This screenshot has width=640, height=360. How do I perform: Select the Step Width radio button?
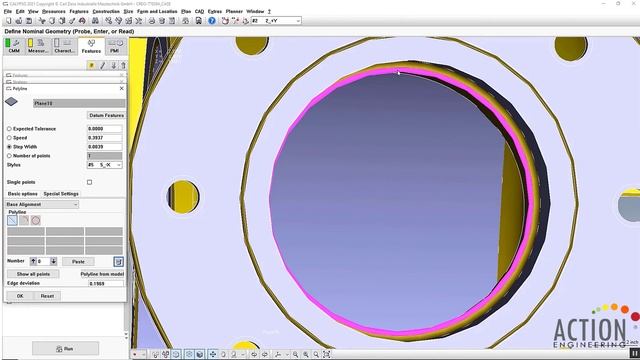(x=9, y=147)
